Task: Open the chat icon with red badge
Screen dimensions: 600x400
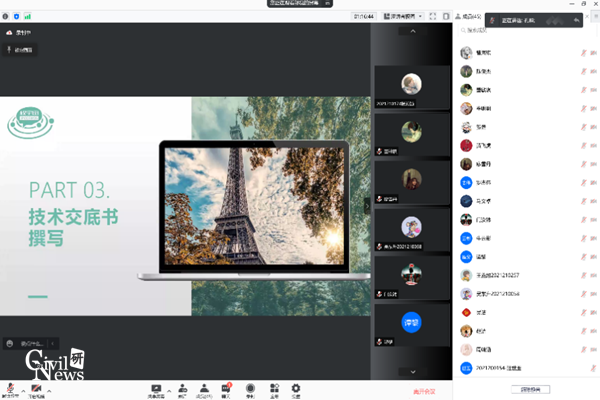Action: coord(226,388)
